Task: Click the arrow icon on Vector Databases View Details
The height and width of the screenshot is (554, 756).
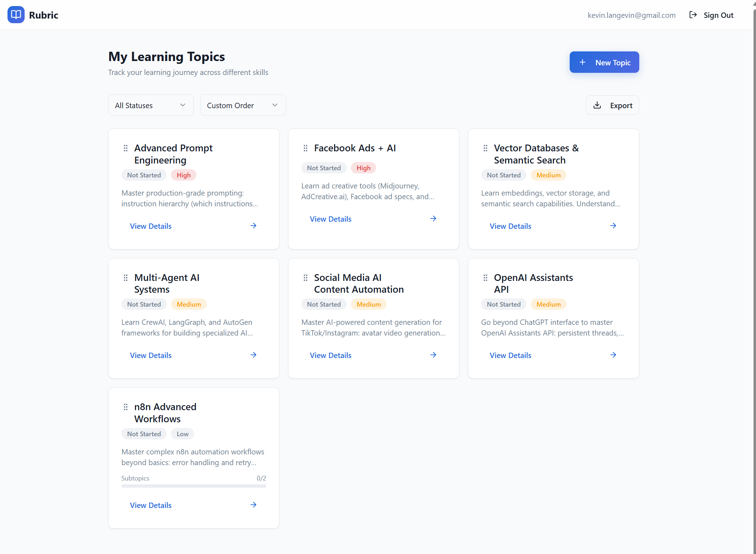Action: (613, 226)
